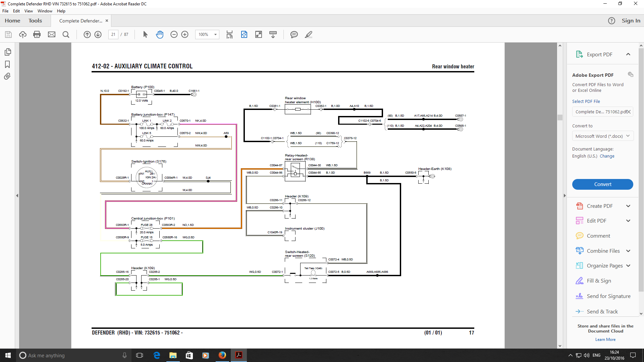Click Select PDF File link

point(586,101)
